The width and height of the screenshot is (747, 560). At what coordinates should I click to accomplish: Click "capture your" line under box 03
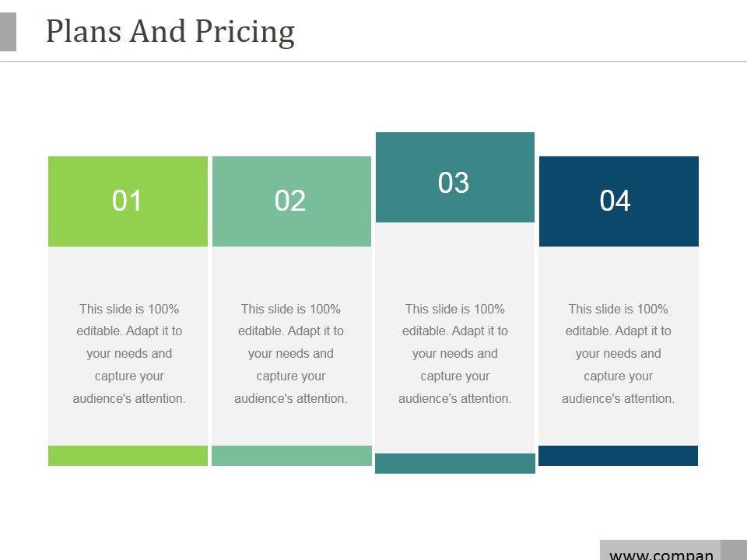(x=455, y=376)
